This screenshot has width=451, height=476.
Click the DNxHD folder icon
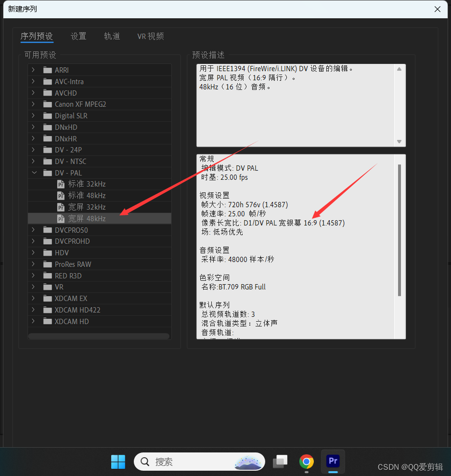coord(47,127)
